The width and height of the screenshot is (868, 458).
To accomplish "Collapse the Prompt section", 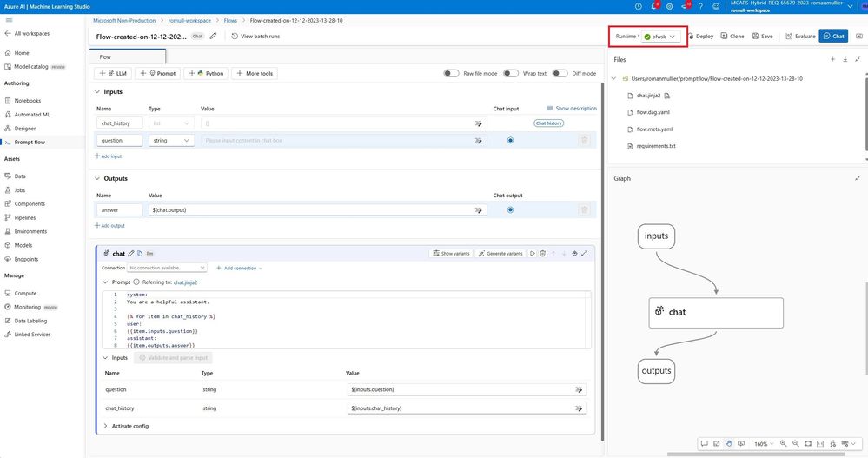I will pos(105,282).
